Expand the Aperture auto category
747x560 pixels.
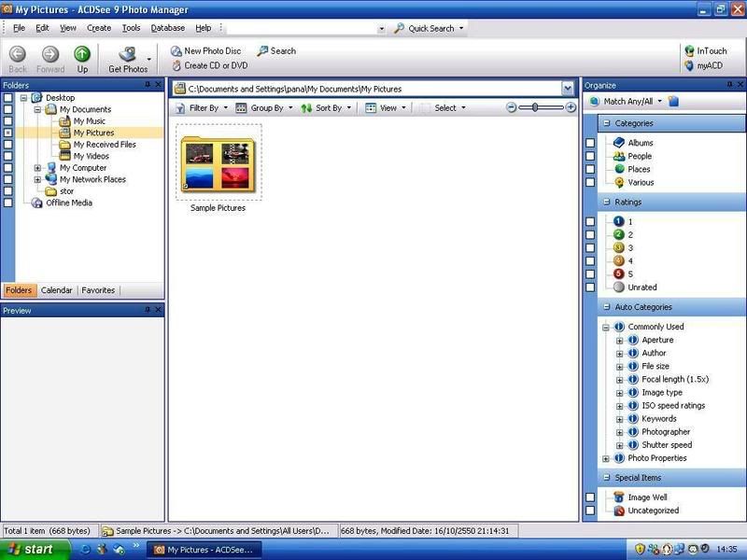(x=619, y=341)
